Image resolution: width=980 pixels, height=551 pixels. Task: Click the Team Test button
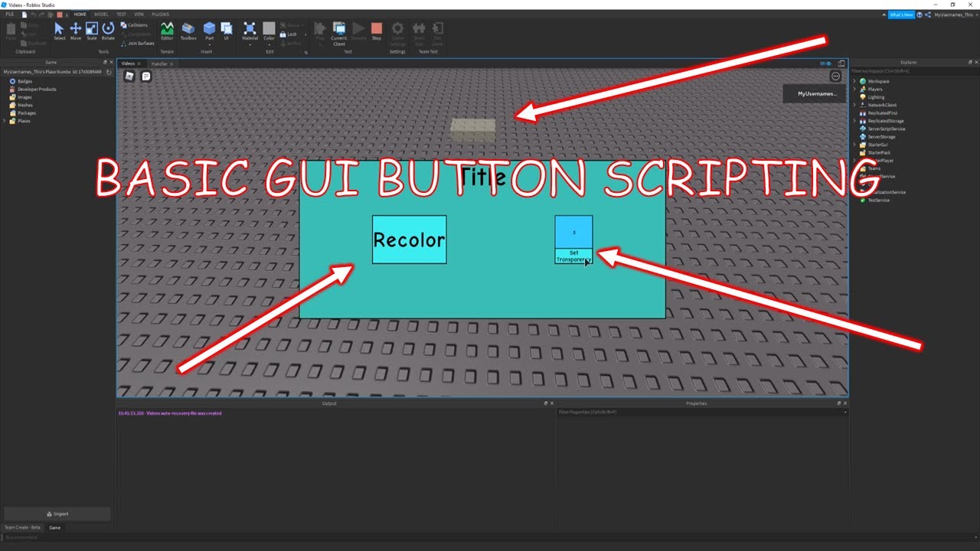[x=419, y=33]
